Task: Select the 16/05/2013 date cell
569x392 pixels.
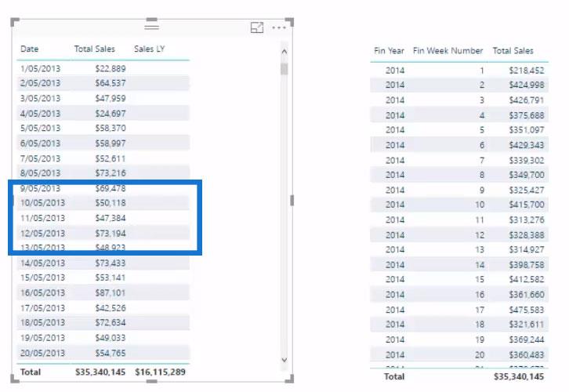Action: (x=42, y=293)
